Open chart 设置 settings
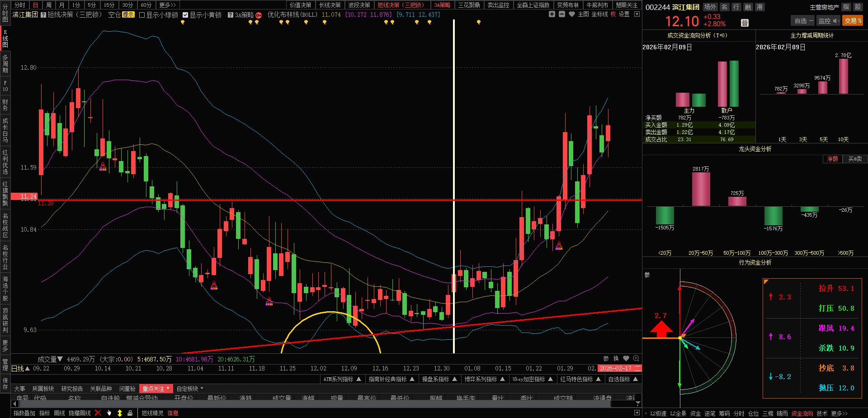 pyautogui.click(x=624, y=14)
